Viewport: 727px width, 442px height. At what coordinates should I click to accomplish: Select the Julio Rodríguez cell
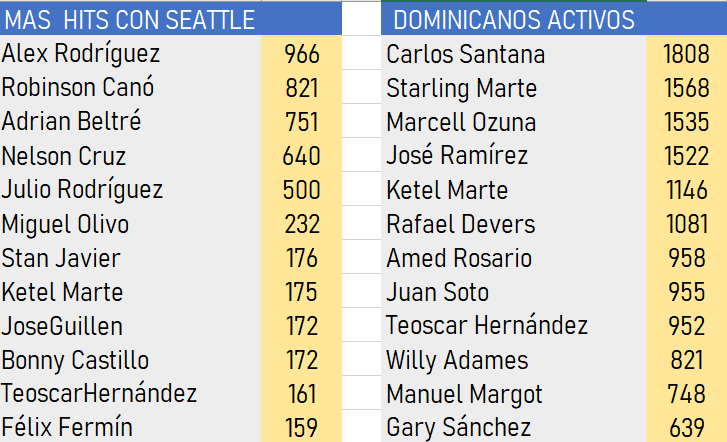tap(82, 190)
